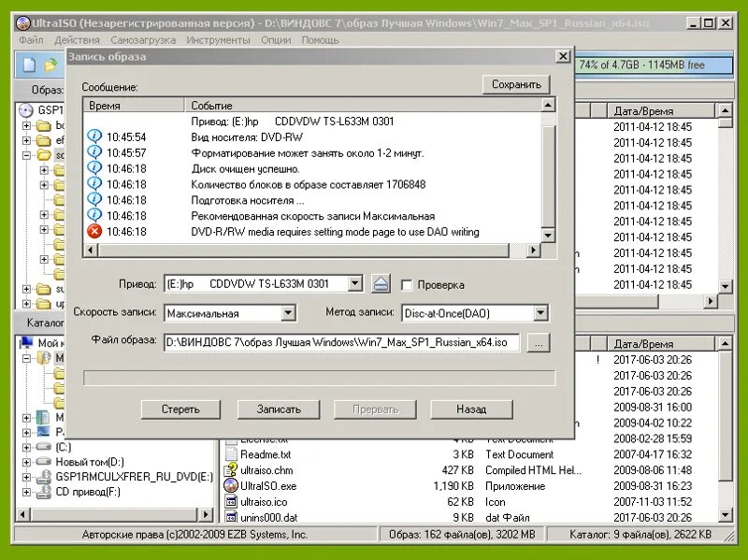Click the Файл образа path field
Viewport: 748px width, 560px height.
click(x=341, y=342)
